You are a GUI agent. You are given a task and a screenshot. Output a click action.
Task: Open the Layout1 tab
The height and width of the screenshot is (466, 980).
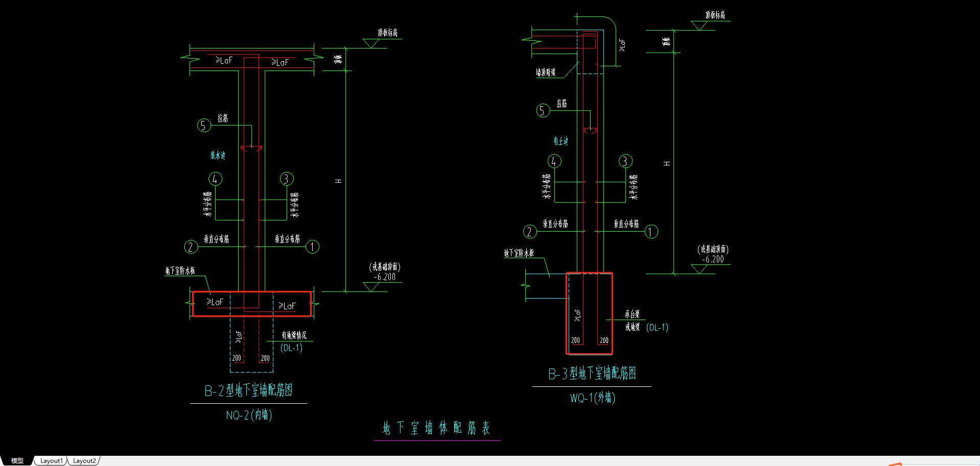pos(51,460)
